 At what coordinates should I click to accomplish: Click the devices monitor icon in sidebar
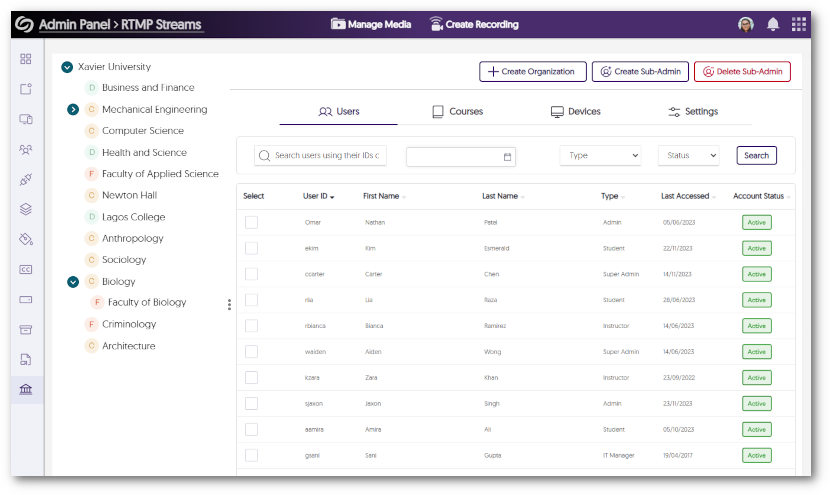[x=25, y=119]
